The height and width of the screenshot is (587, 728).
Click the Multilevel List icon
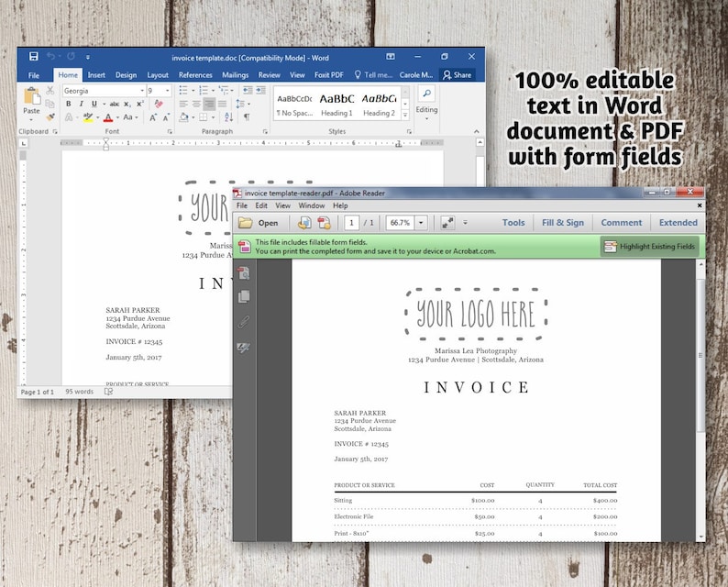pos(224,90)
